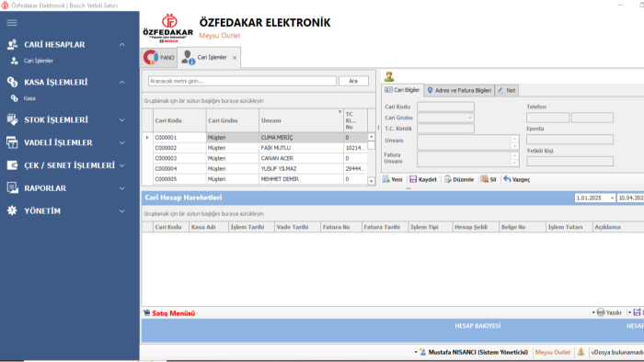Open the 1.01.2025 start date dropdown

[x=612, y=198]
